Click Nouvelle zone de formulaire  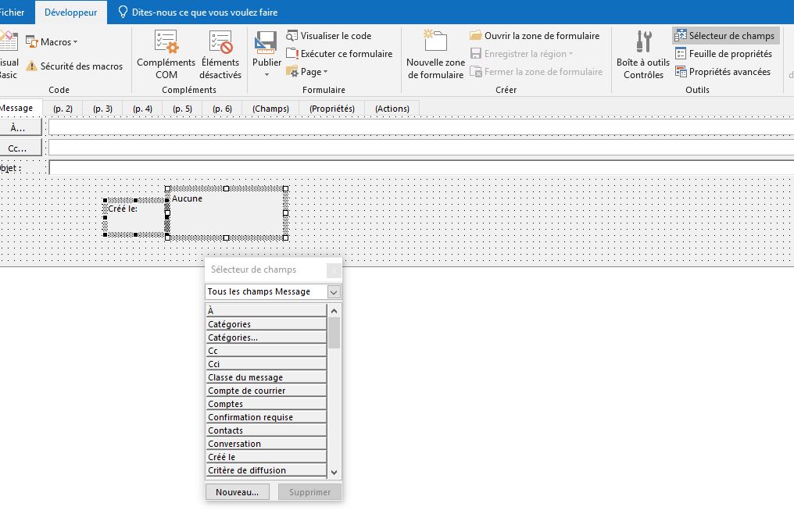pyautogui.click(x=435, y=54)
